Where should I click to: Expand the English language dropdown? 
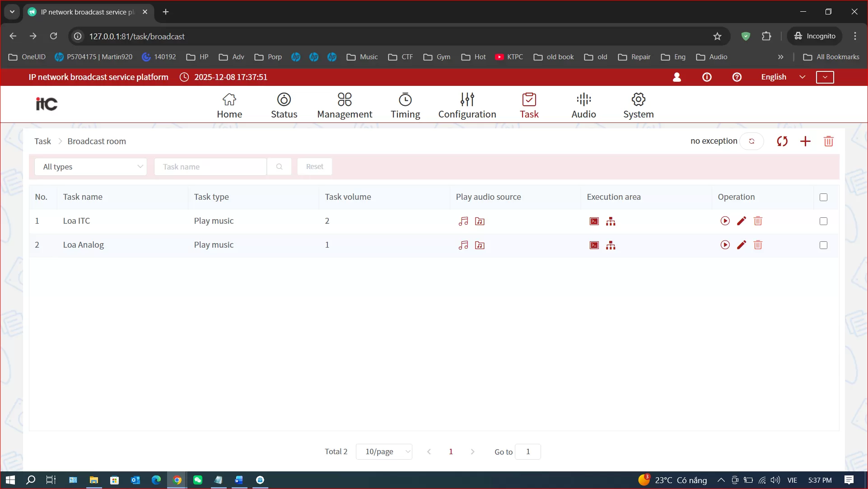[x=783, y=77]
